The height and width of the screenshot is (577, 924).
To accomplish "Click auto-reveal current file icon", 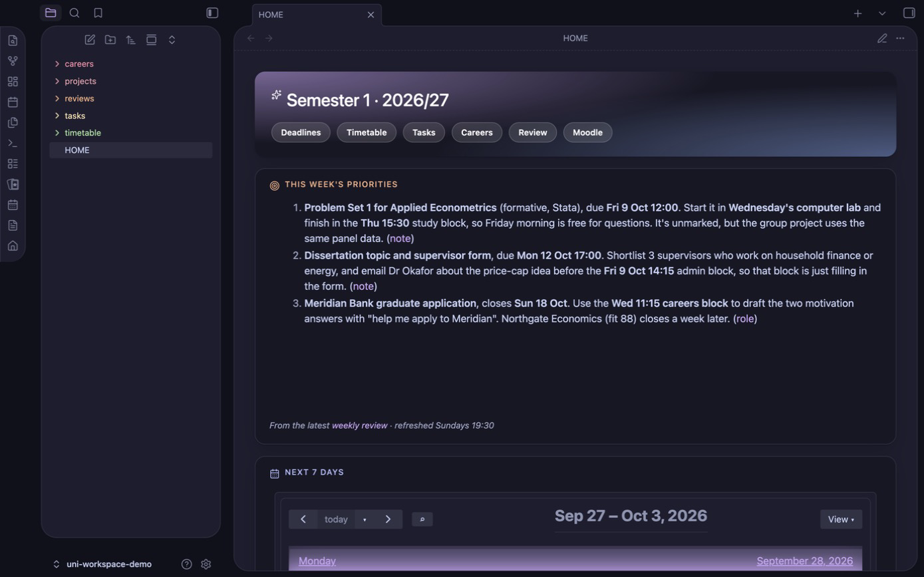I will (x=152, y=40).
